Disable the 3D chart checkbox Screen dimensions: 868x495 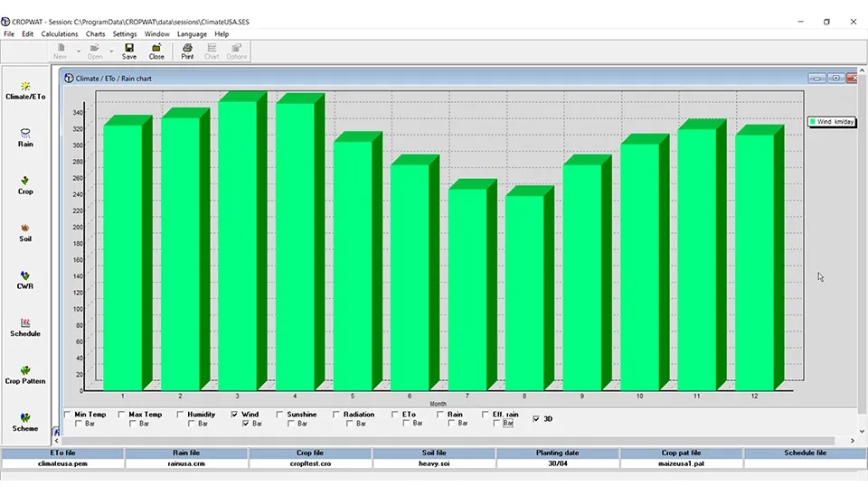click(537, 419)
